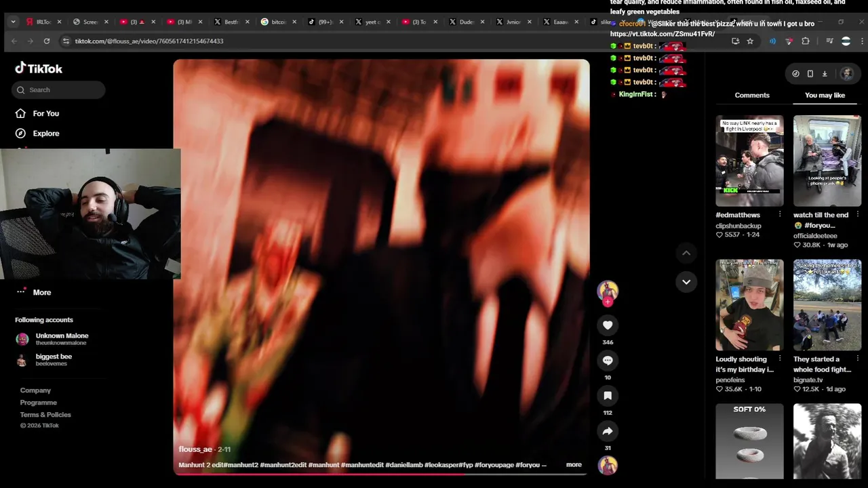The image size is (868, 488).
Task: Click the download desktop app icon
Action: (825, 74)
